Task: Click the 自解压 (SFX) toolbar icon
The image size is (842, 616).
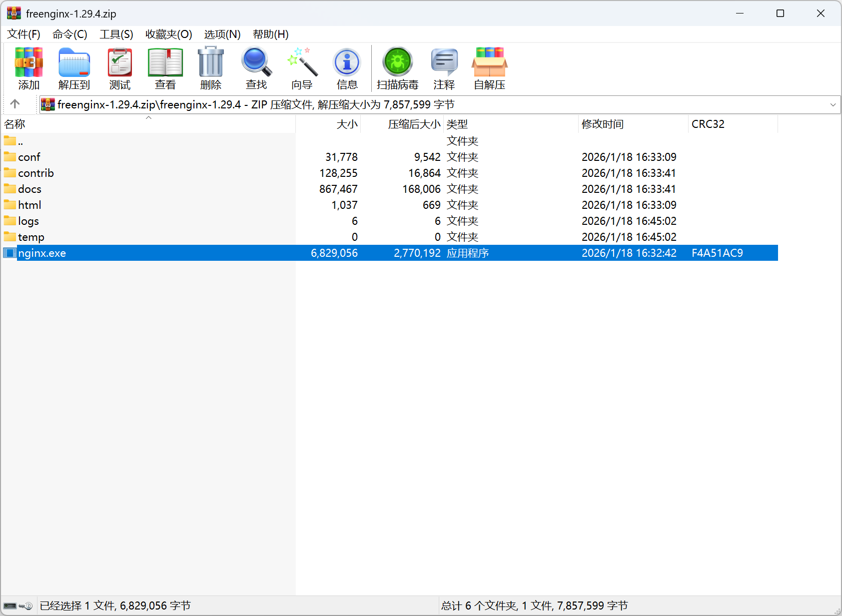Action: (490, 62)
